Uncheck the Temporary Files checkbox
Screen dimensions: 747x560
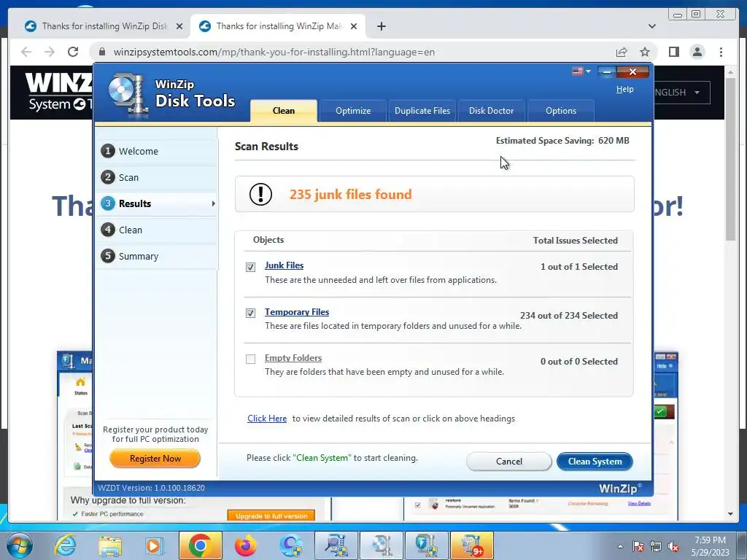[x=251, y=313]
